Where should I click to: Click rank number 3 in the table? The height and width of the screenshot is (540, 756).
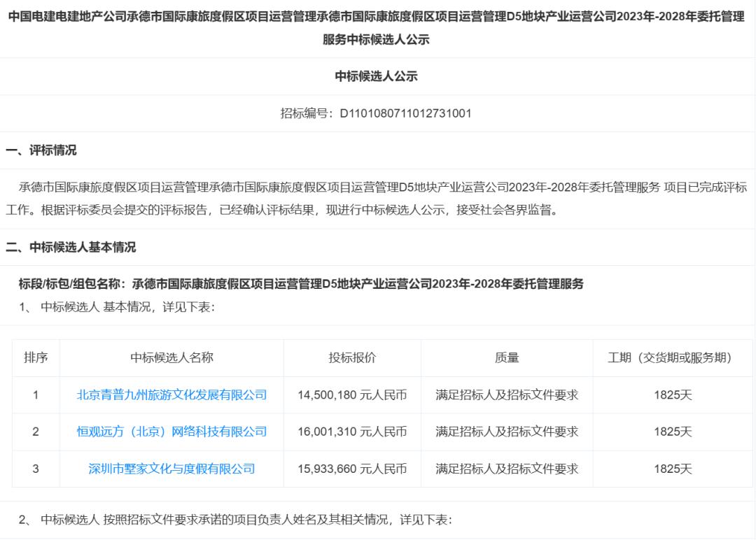pos(36,469)
